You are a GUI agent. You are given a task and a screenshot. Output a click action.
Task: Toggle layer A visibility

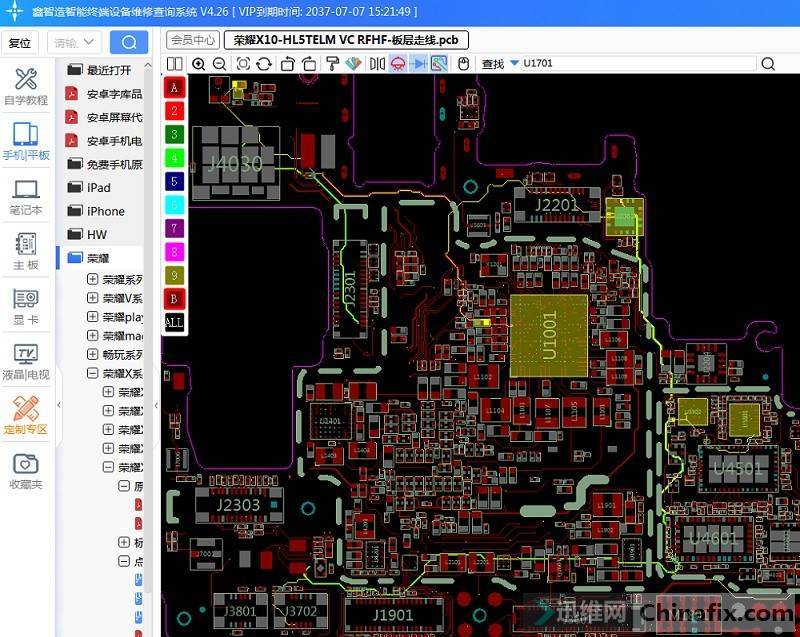coord(174,87)
